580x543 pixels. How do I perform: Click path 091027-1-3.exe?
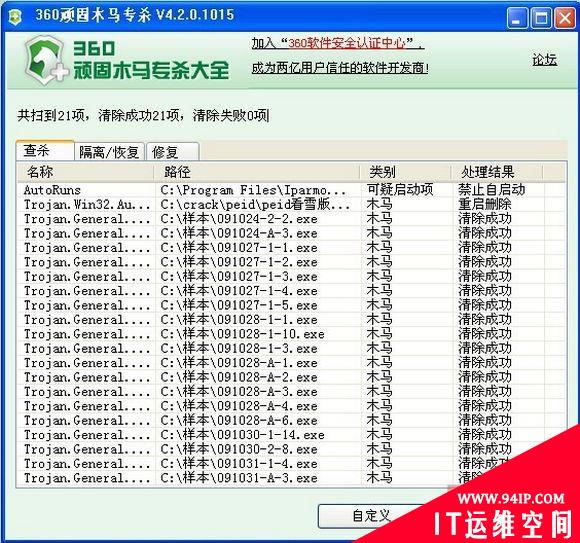239,277
